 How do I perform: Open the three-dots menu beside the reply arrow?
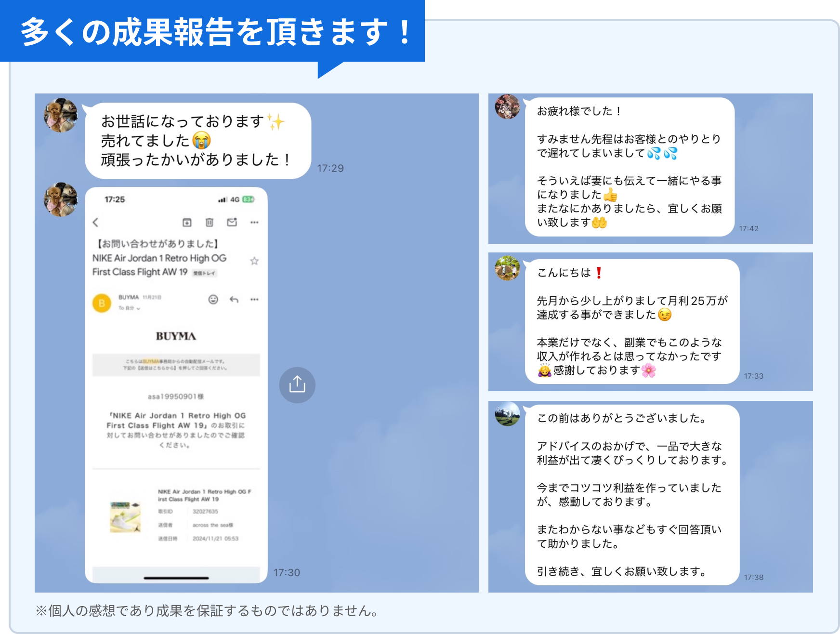(254, 300)
